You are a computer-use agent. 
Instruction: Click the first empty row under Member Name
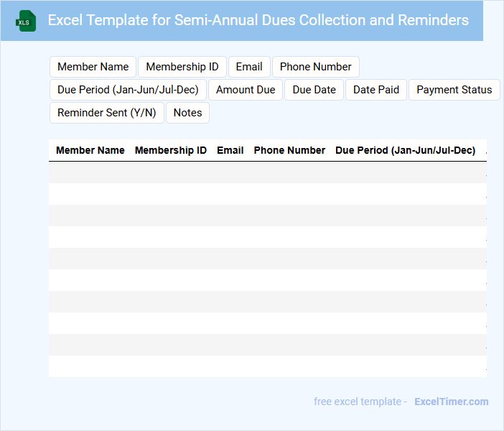[90, 172]
